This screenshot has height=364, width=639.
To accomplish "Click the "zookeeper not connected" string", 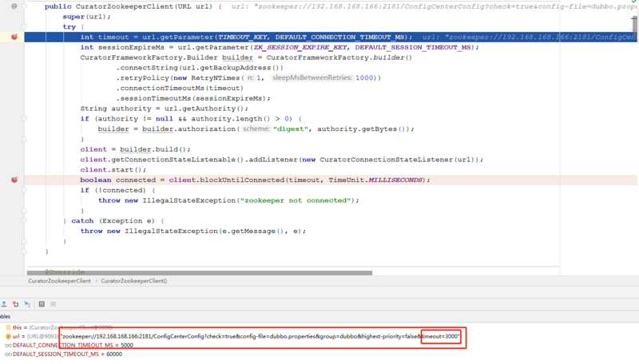I will [296, 200].
